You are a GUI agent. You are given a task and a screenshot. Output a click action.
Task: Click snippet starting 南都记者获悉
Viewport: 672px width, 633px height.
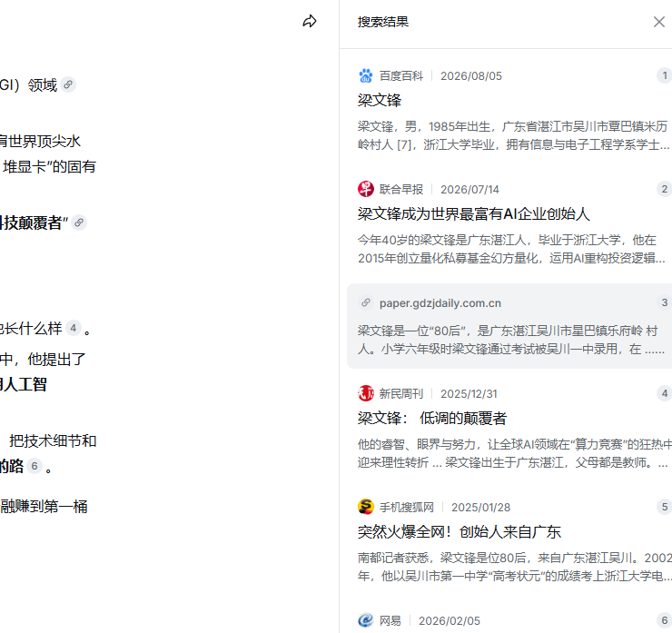tap(515, 567)
